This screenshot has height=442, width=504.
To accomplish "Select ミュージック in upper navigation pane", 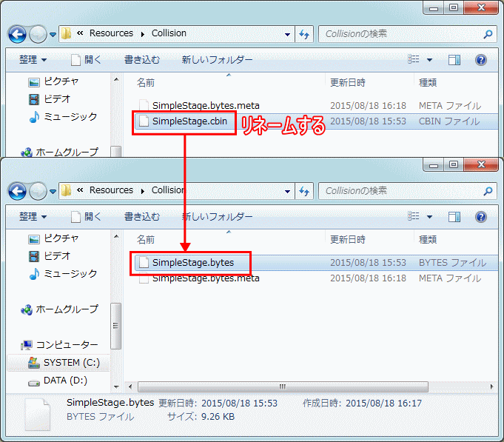I will tap(63, 117).
